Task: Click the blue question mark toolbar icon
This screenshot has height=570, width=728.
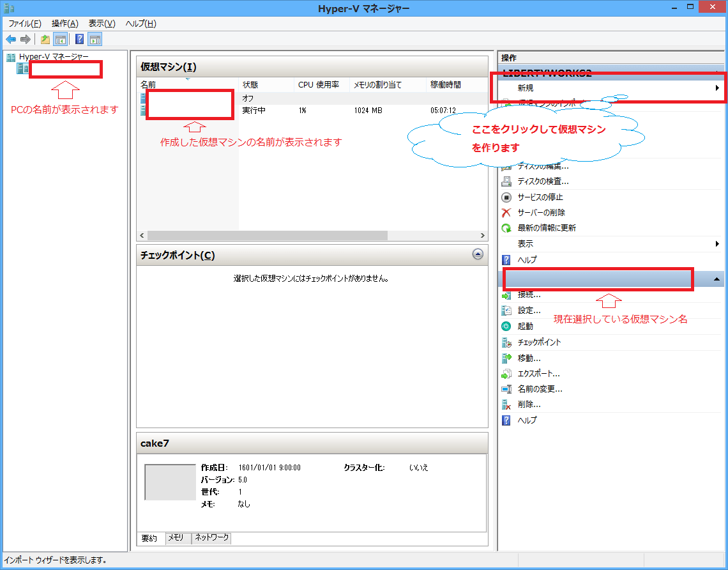Action: tap(79, 40)
